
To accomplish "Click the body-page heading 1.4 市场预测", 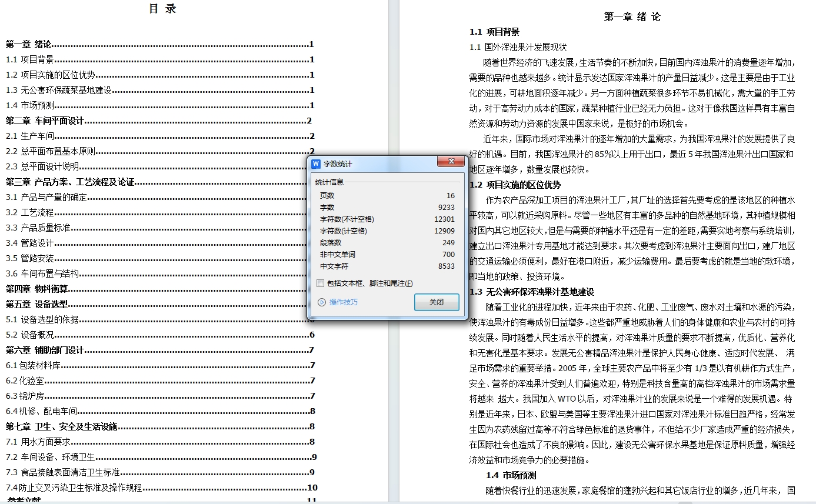I will tap(511, 475).
